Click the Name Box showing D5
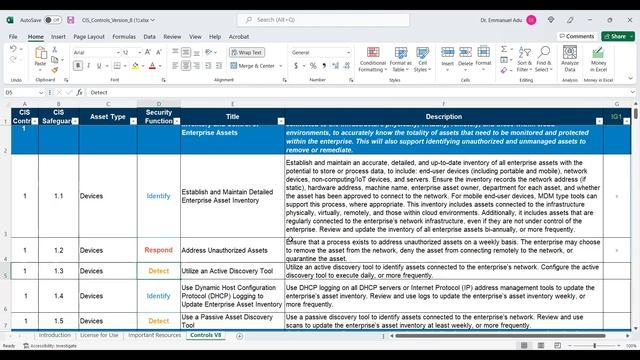This screenshot has width=640, height=360. tap(23, 93)
